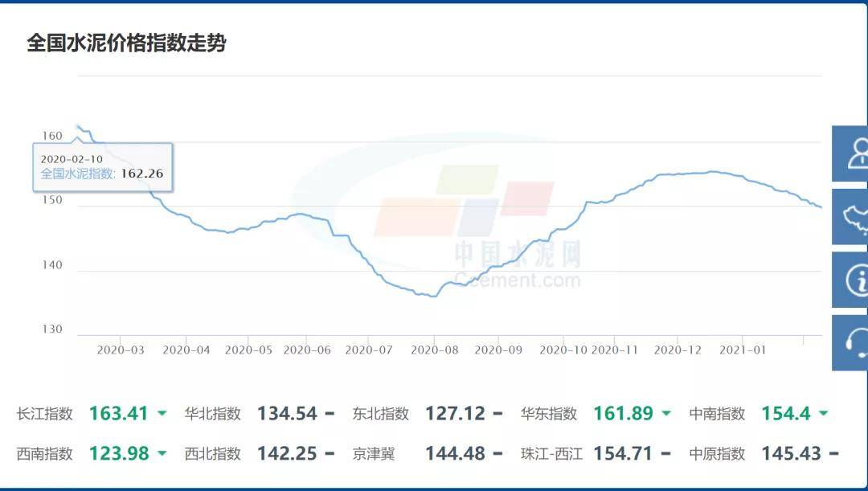This screenshot has height=491, width=868.
Task: Click the value 154.4
Action: (786, 414)
